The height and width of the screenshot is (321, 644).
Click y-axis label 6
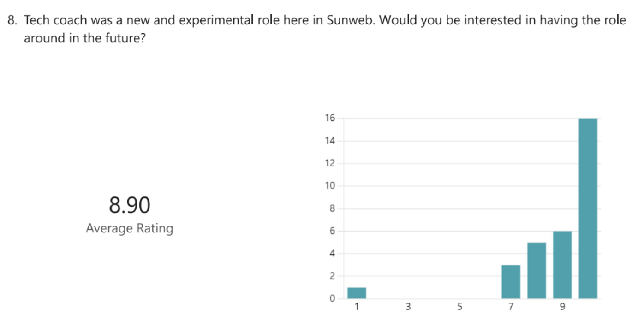coord(332,231)
